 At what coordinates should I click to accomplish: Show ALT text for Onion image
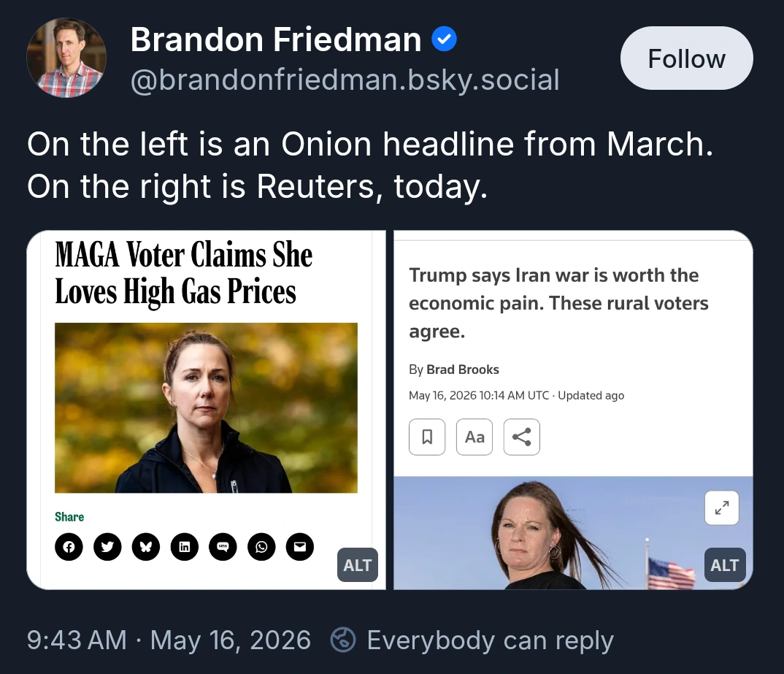coord(358,565)
